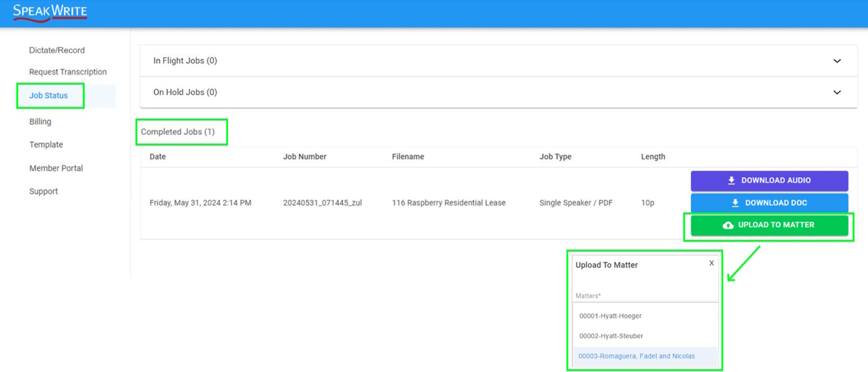This screenshot has width=868, height=372.
Task: Go to the Billing page
Action: click(40, 121)
